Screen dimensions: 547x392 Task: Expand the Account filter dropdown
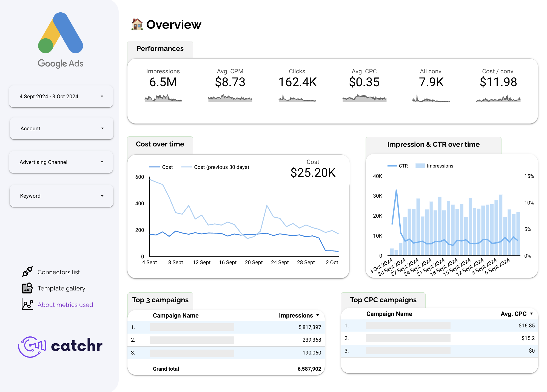(61, 128)
